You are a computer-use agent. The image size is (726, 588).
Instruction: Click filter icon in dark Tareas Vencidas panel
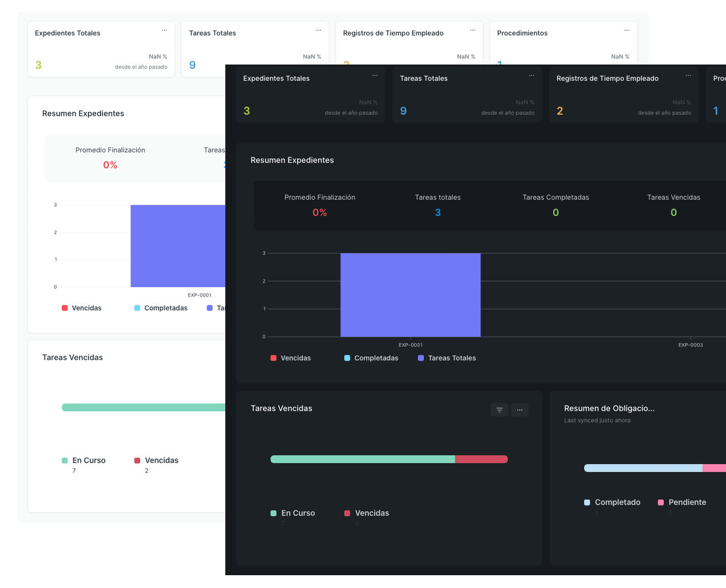coord(499,410)
